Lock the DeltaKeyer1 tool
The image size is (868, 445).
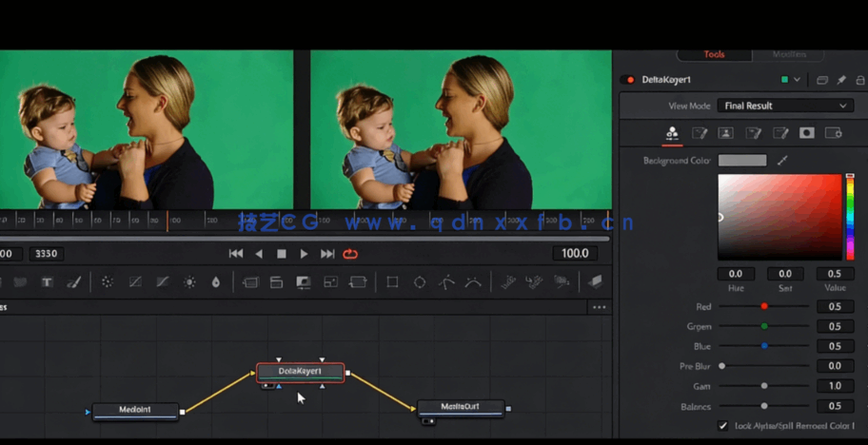tap(860, 80)
